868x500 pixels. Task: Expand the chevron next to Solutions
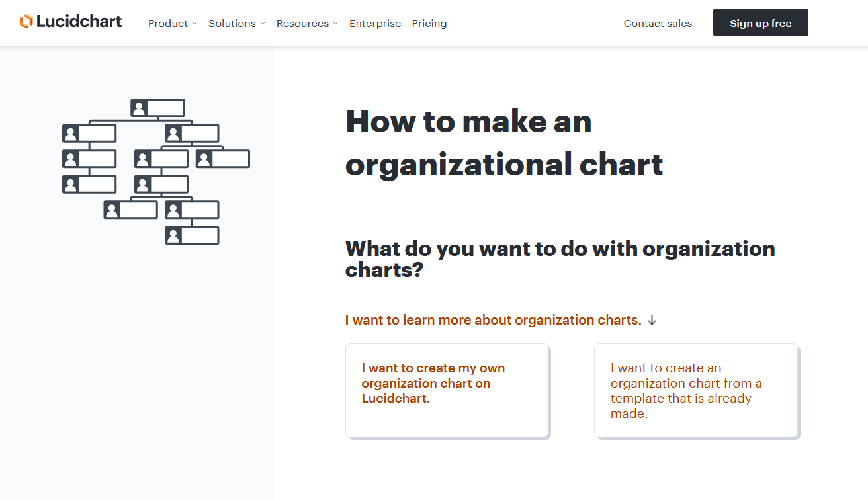(263, 24)
